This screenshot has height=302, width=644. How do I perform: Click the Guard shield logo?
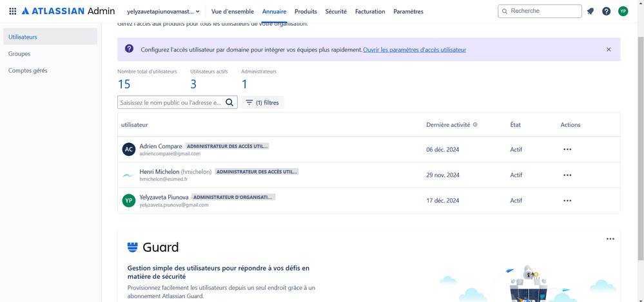coord(132,247)
